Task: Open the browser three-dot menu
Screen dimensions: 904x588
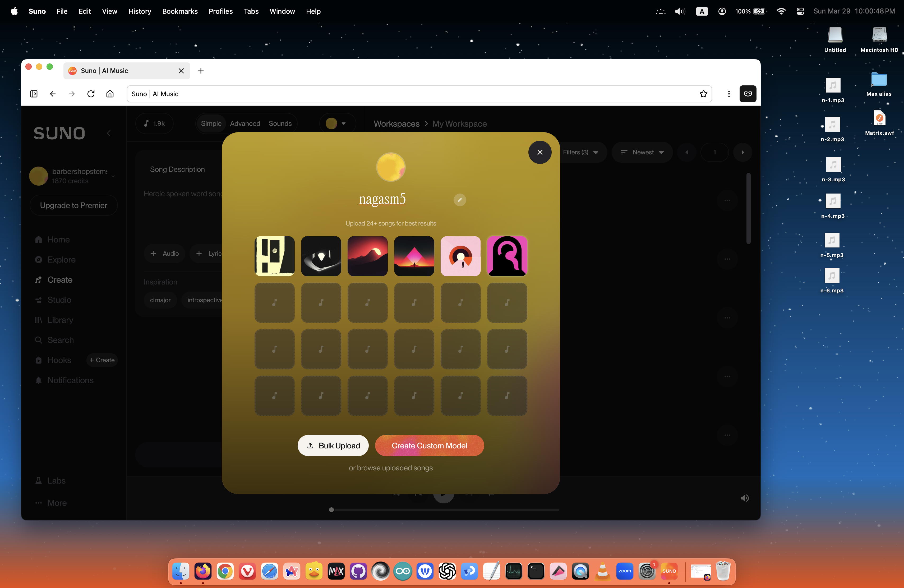Action: pyautogui.click(x=728, y=94)
